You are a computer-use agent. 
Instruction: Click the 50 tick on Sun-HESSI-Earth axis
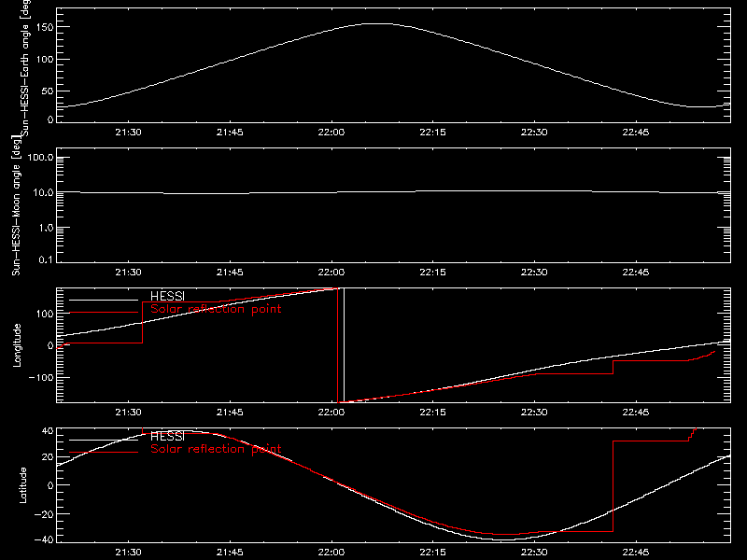(48, 91)
